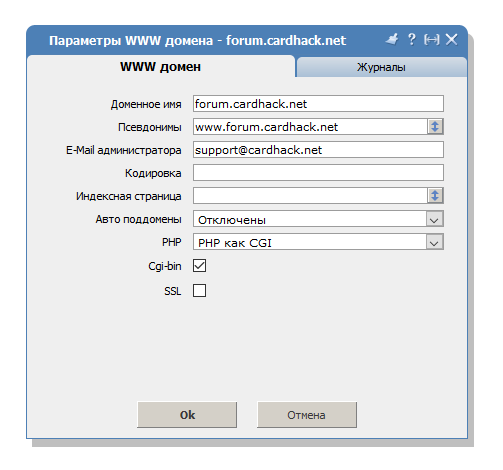Enable the SSL checkbox

tap(199, 290)
